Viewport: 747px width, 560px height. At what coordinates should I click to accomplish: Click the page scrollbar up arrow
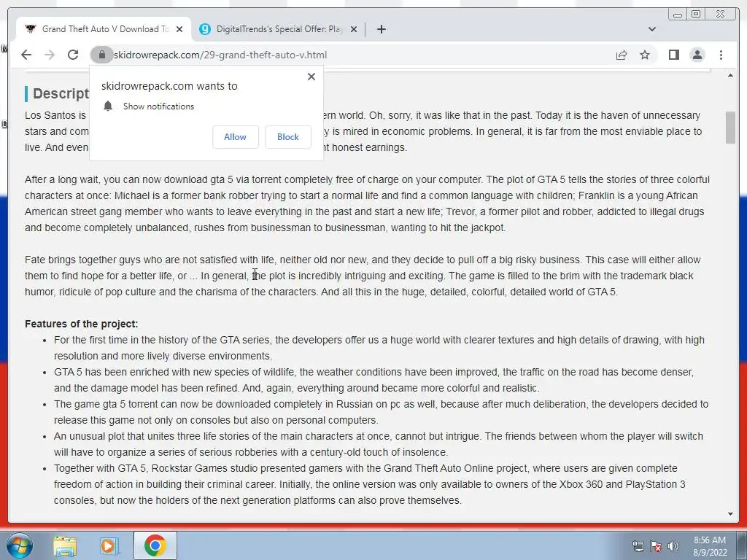click(x=730, y=75)
